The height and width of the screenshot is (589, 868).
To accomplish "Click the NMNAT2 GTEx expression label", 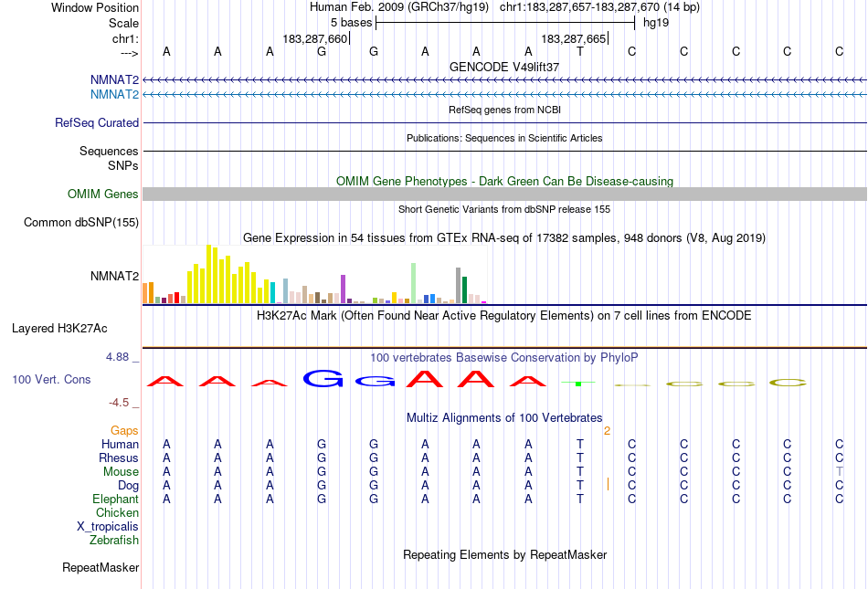I will [x=114, y=276].
